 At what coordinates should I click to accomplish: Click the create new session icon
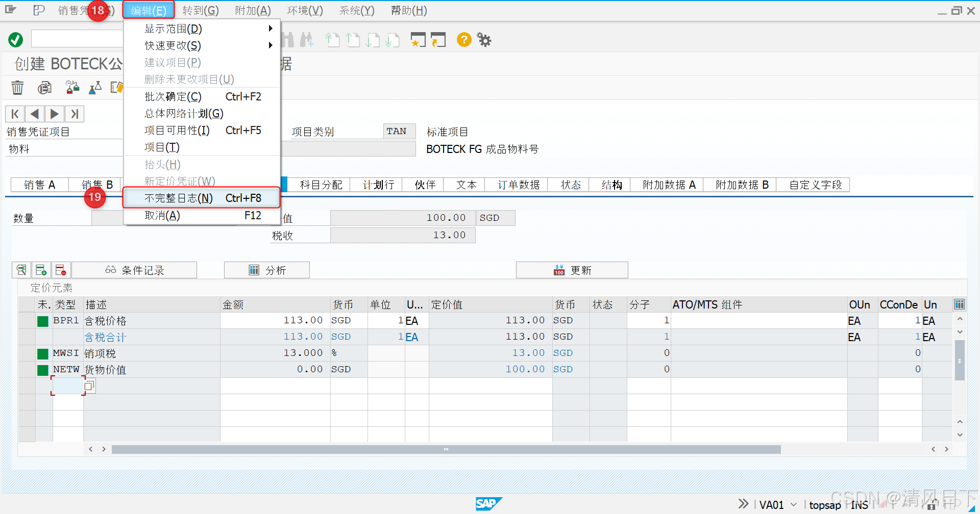[418, 40]
